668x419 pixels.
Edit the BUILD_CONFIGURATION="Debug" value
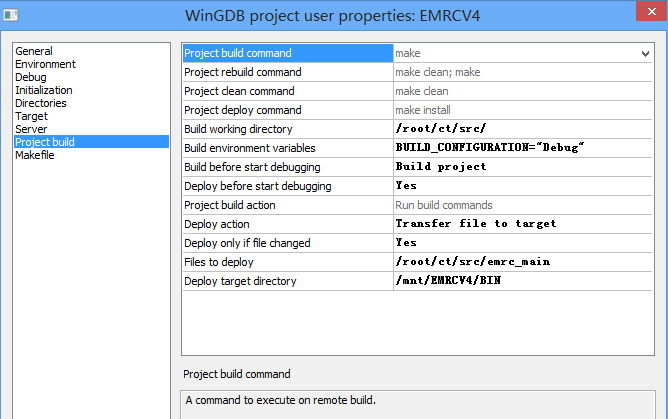point(523,148)
